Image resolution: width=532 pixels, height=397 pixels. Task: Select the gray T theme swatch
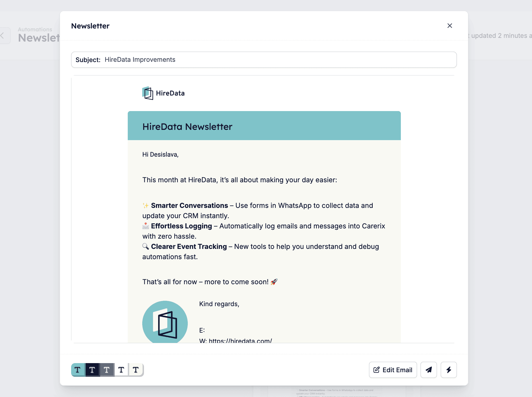107,370
